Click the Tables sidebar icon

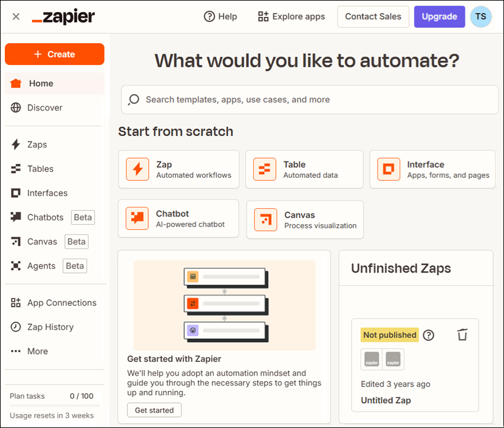click(16, 169)
